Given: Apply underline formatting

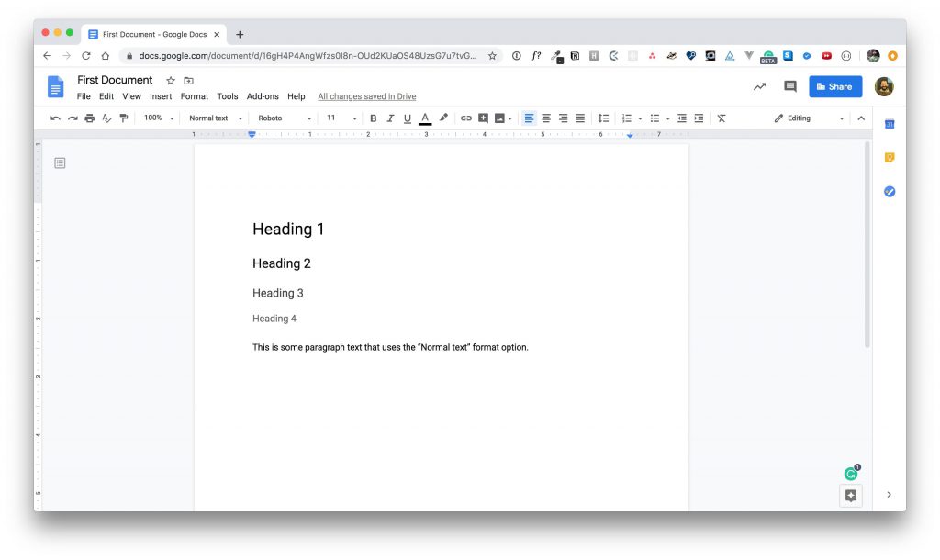Looking at the screenshot, I should pos(407,118).
